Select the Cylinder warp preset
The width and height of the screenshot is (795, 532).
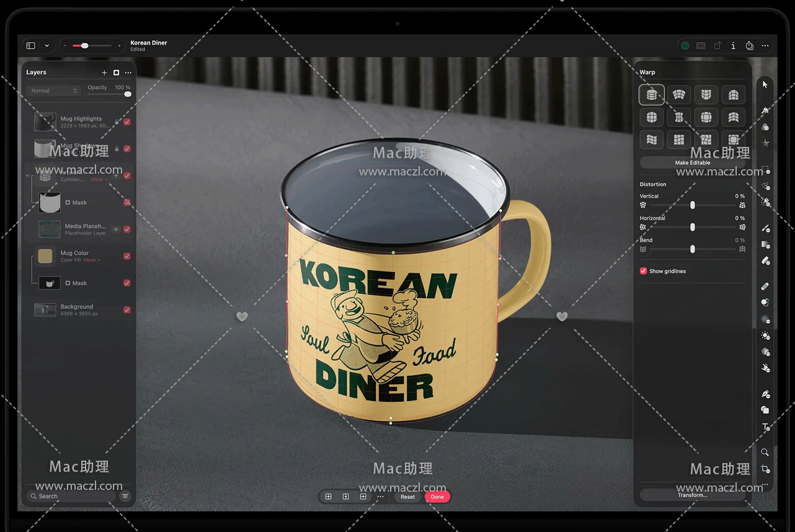tap(652, 95)
